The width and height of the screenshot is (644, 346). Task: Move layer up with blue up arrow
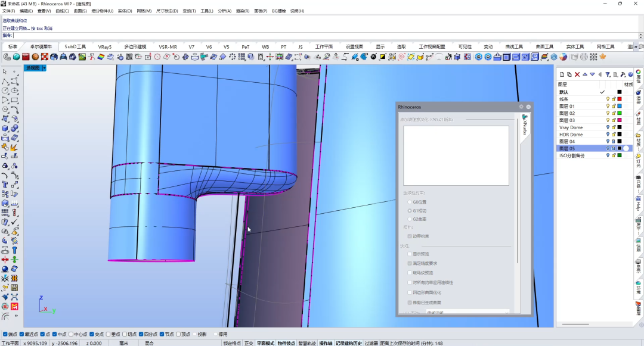[585, 74]
